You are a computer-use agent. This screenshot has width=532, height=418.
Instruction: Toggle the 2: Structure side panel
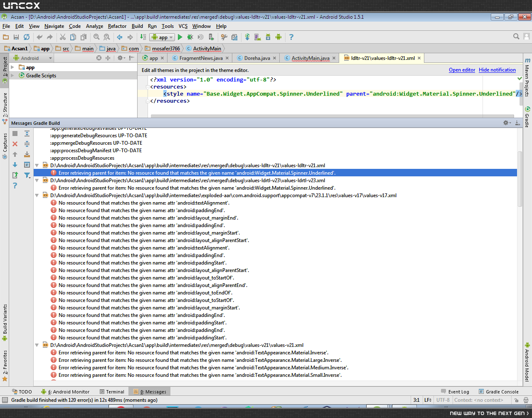point(5,108)
